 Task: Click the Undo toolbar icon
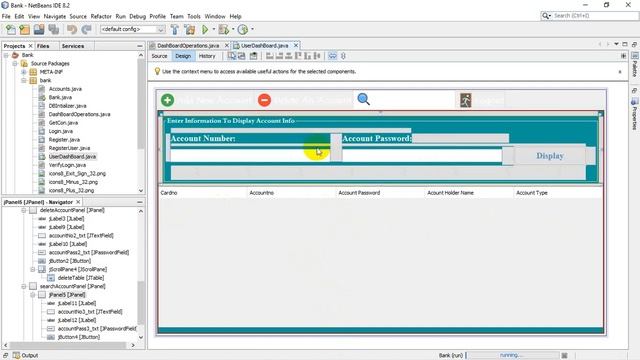[x=72, y=29]
